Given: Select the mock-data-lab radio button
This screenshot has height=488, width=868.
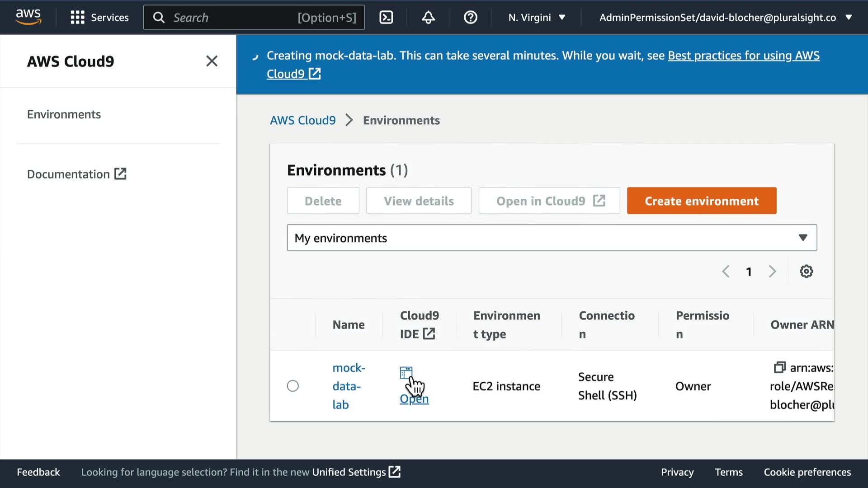Looking at the screenshot, I should 292,386.
